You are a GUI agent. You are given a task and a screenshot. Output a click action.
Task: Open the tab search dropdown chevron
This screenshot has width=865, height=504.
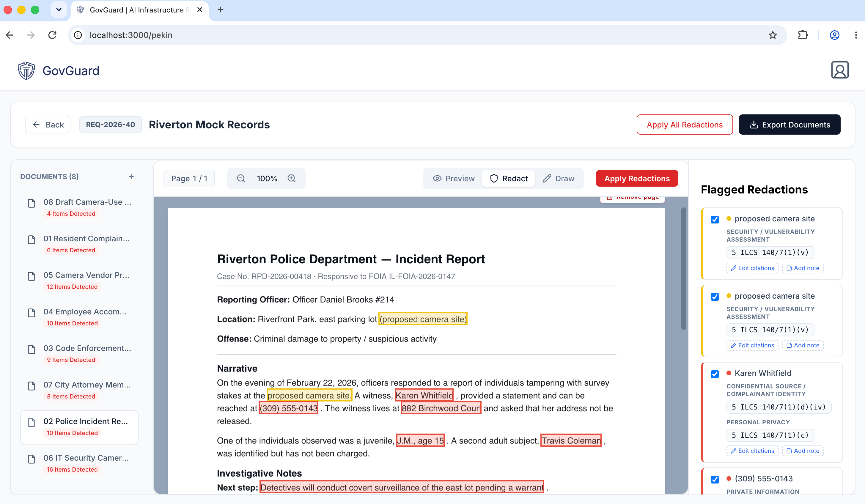point(59,10)
